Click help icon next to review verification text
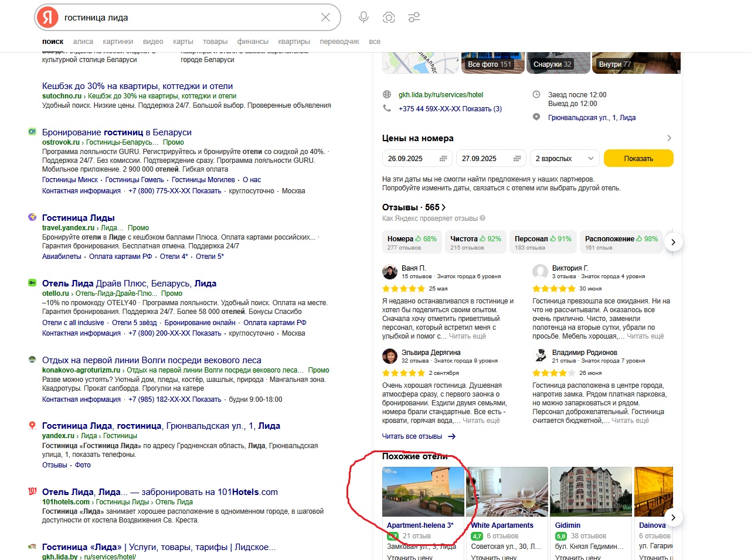Viewport: 751px width, 560px height. tap(482, 218)
